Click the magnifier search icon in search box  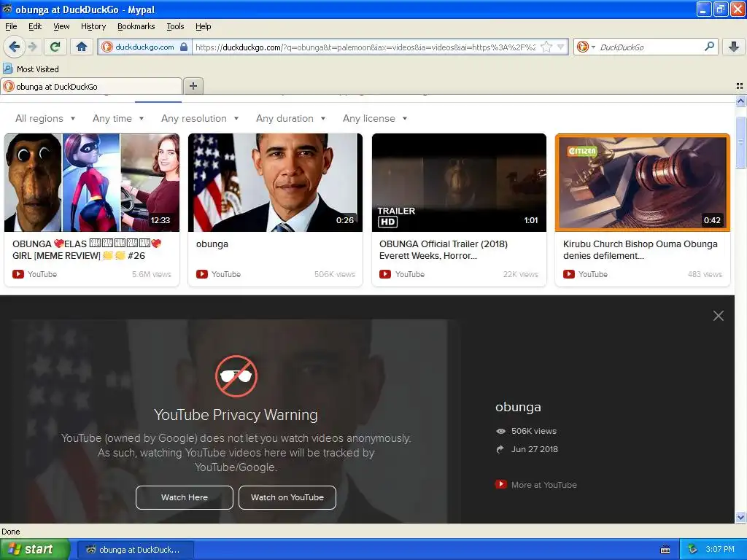[x=709, y=46]
